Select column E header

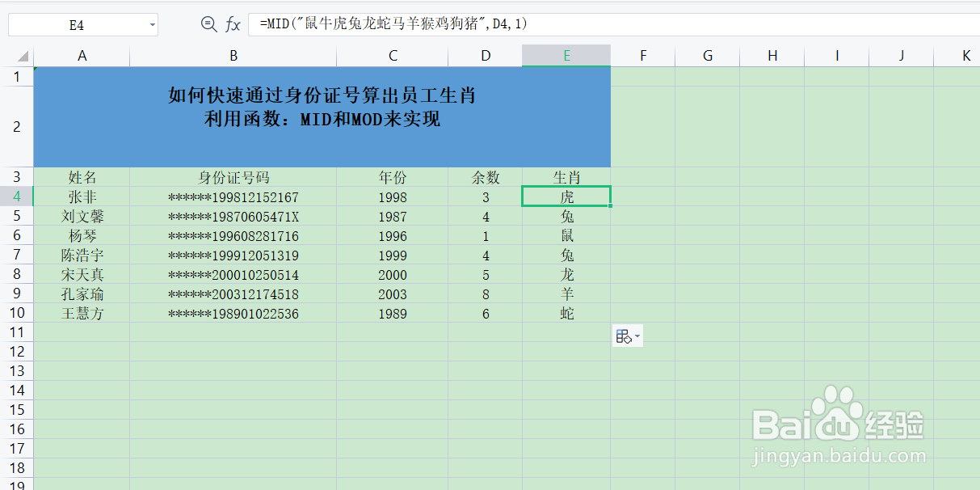567,56
